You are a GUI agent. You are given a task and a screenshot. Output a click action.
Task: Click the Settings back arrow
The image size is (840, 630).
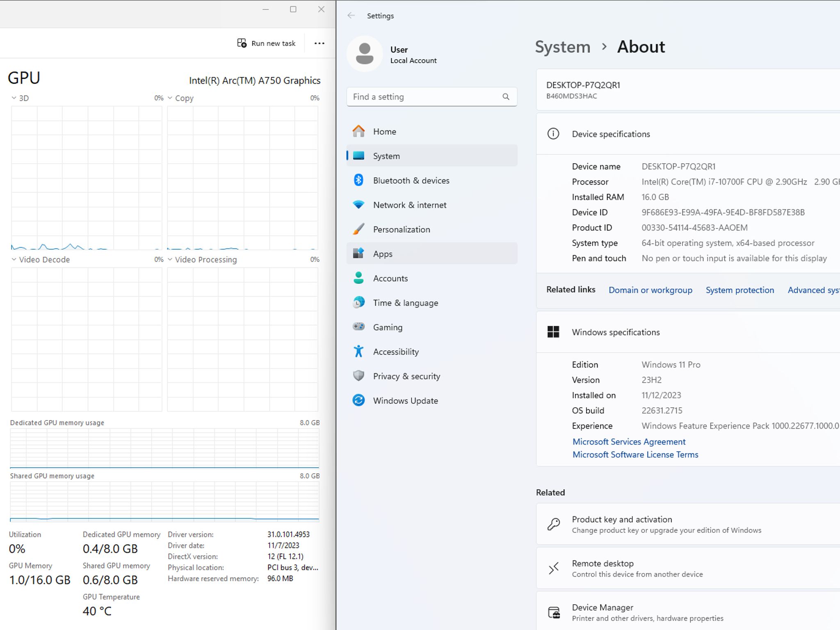[351, 16]
